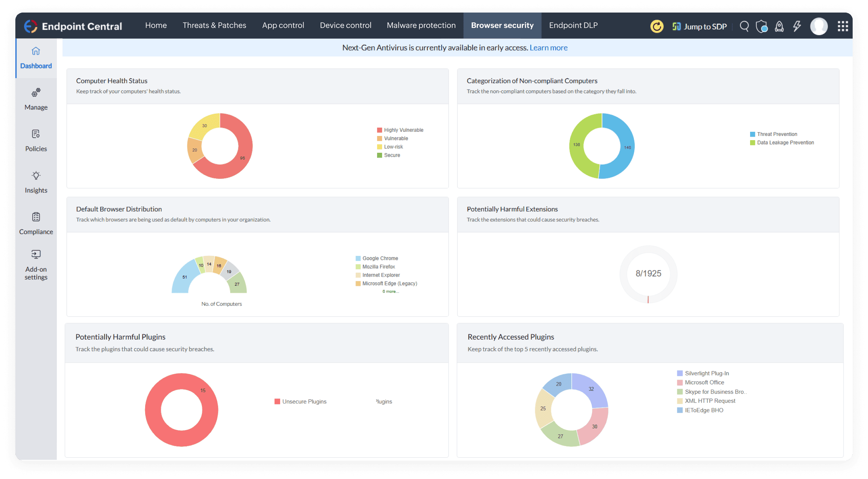Click the yellow refresh circle icon
The image size is (868, 479).
[x=656, y=26]
